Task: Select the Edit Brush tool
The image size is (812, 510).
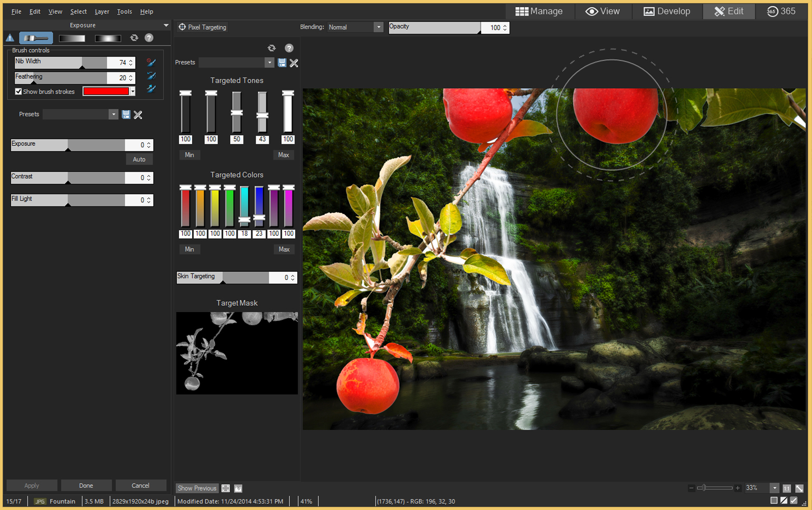Action: pos(36,38)
